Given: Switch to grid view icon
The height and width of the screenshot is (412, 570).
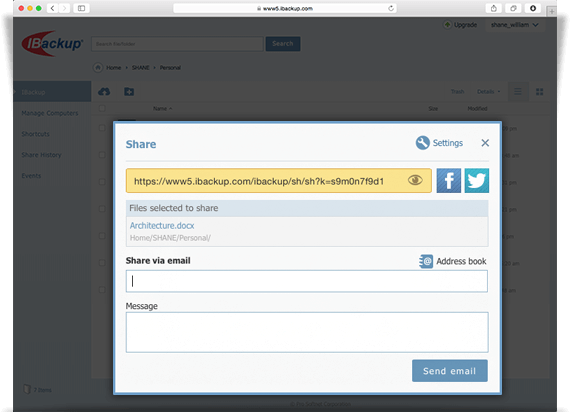Looking at the screenshot, I should point(539,92).
